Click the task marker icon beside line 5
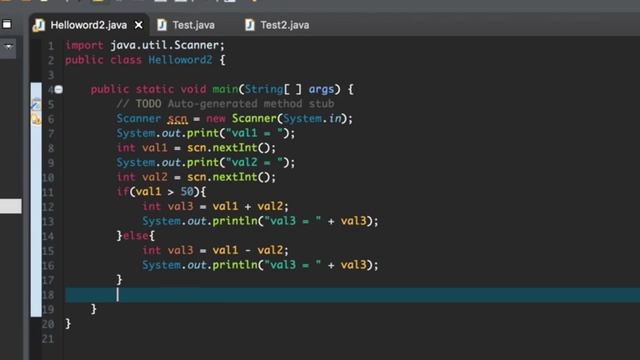The width and height of the screenshot is (640, 360). click(x=36, y=104)
